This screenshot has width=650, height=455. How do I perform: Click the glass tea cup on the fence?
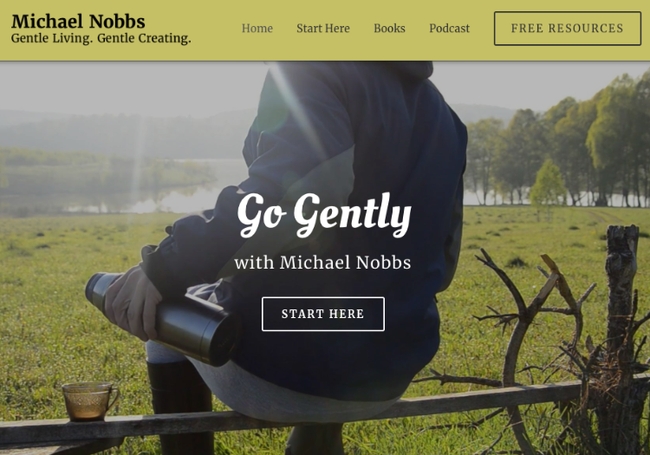tap(90, 401)
